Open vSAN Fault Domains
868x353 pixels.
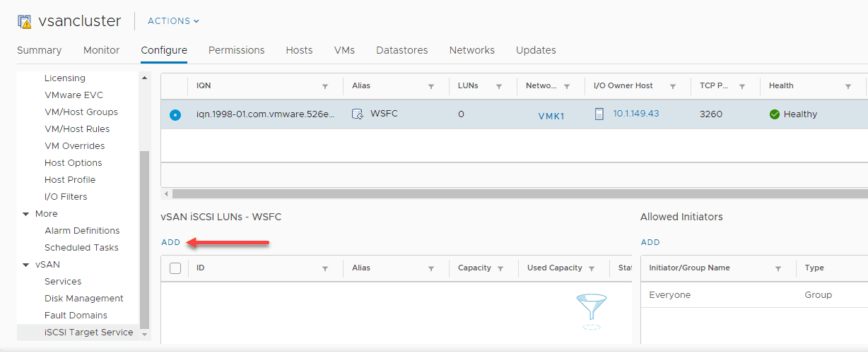[76, 316]
